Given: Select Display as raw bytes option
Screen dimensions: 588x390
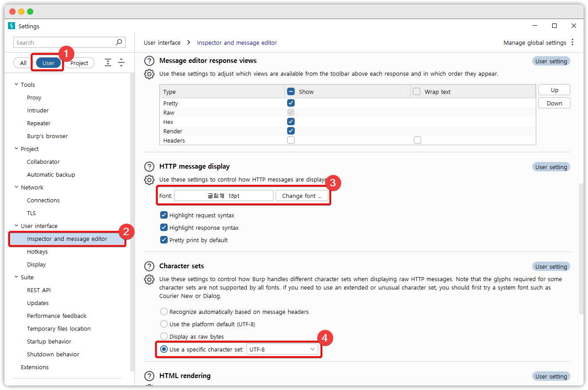Looking at the screenshot, I should click(x=164, y=336).
